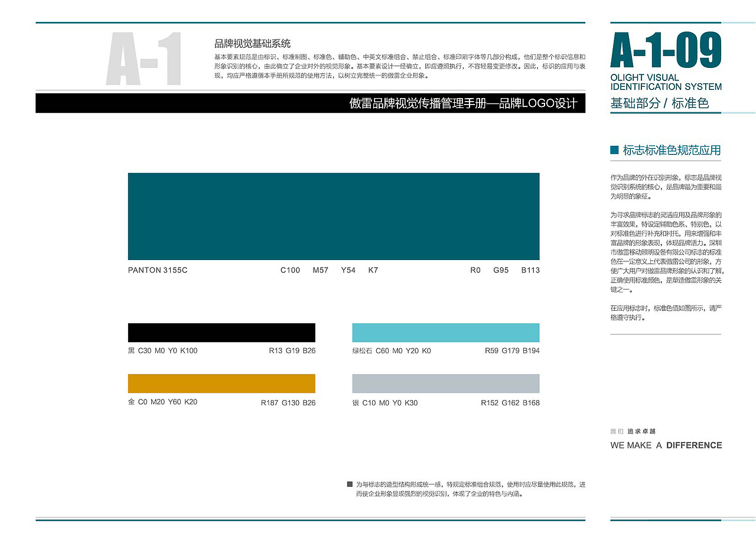Viewport: 756px width, 540px height.
Task: Click the black banner 傲雷品牌视觉传播管理手册 title
Action: coord(462,103)
